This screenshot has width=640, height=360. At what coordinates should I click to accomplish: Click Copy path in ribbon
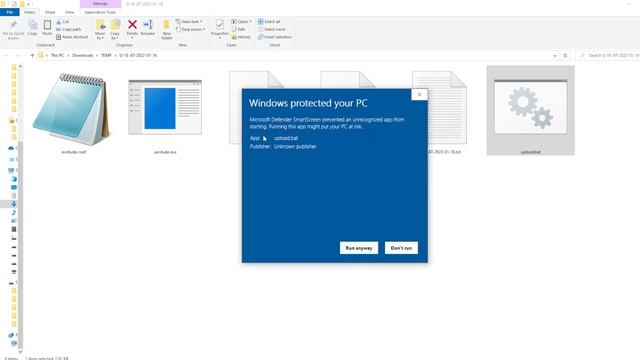coord(69,29)
